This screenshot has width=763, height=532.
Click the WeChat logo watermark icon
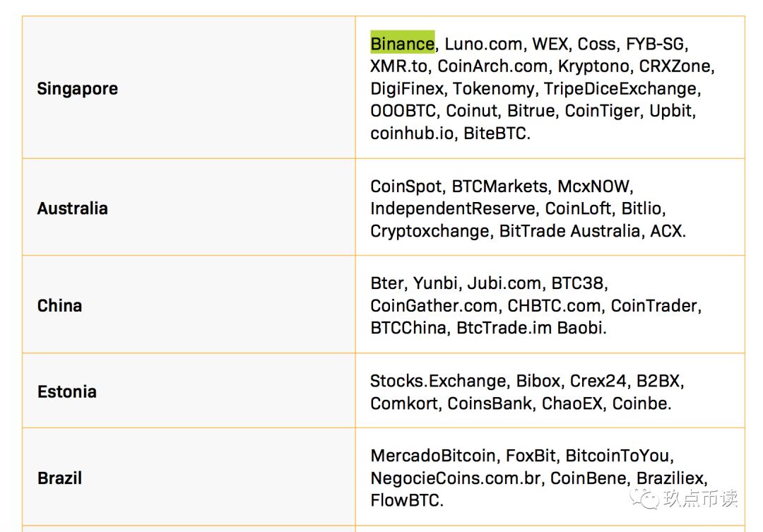tap(644, 498)
